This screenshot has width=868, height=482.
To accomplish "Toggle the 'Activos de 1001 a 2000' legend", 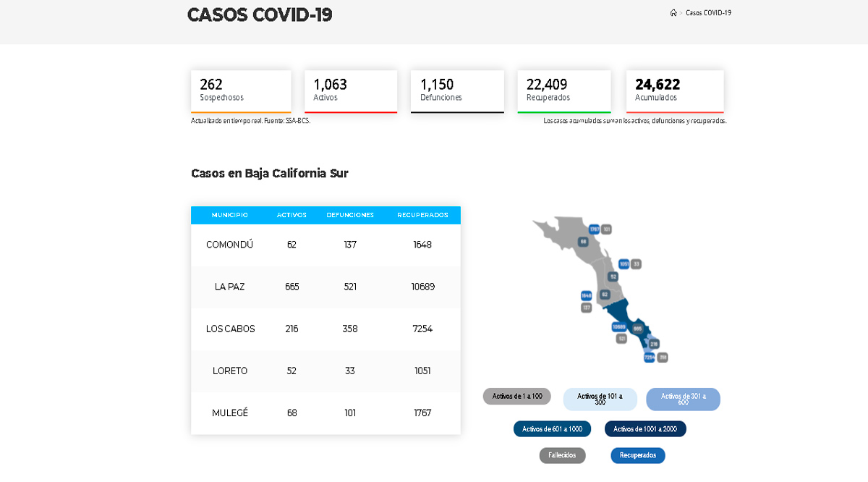I will (645, 429).
